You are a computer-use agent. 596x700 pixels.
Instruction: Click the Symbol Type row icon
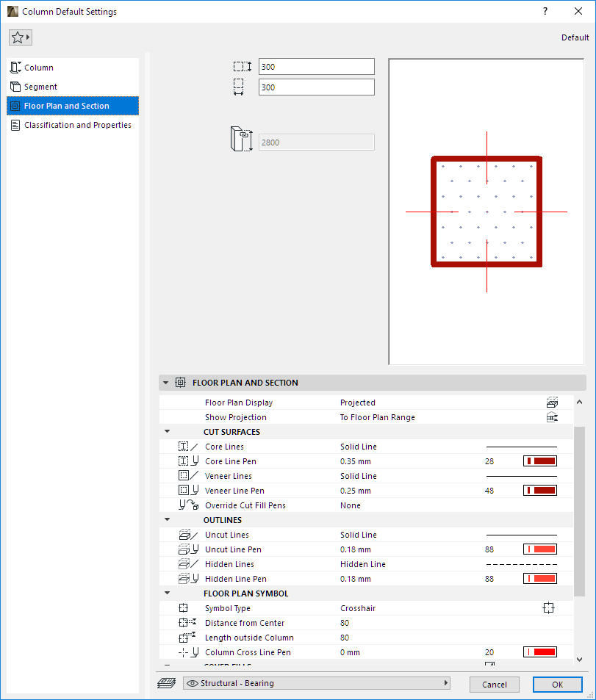click(x=183, y=608)
